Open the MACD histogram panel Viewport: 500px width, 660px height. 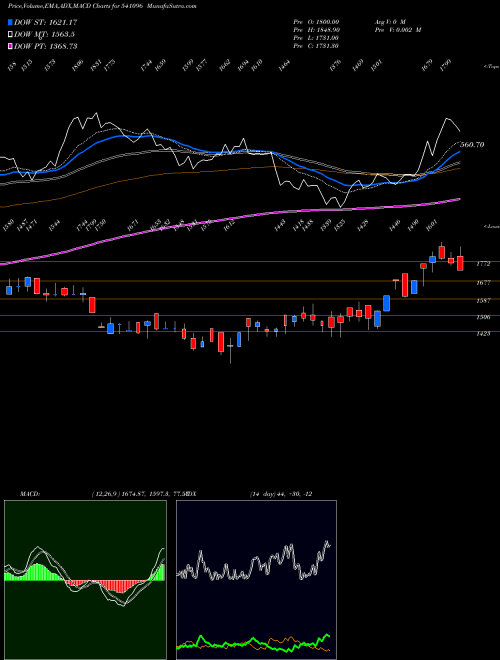point(85,580)
